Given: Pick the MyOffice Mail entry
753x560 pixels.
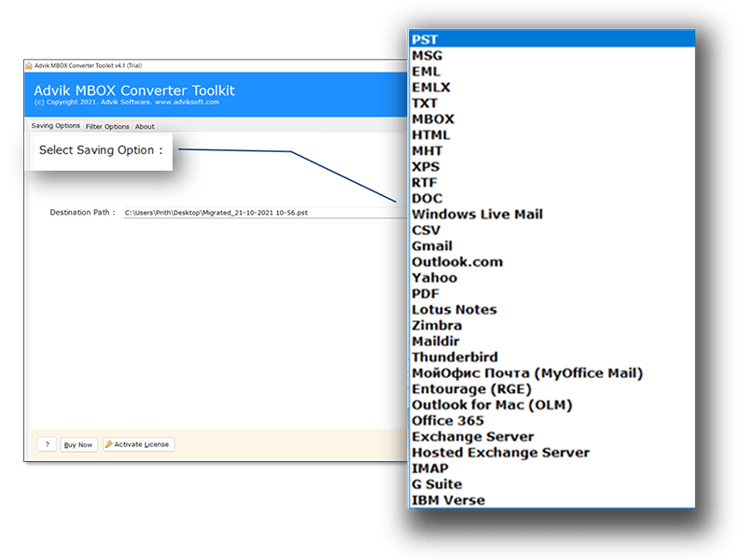Looking at the screenshot, I should pos(552,372).
